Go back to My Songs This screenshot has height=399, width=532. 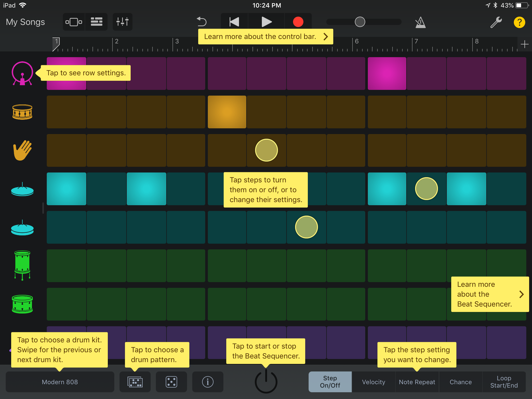tap(25, 22)
